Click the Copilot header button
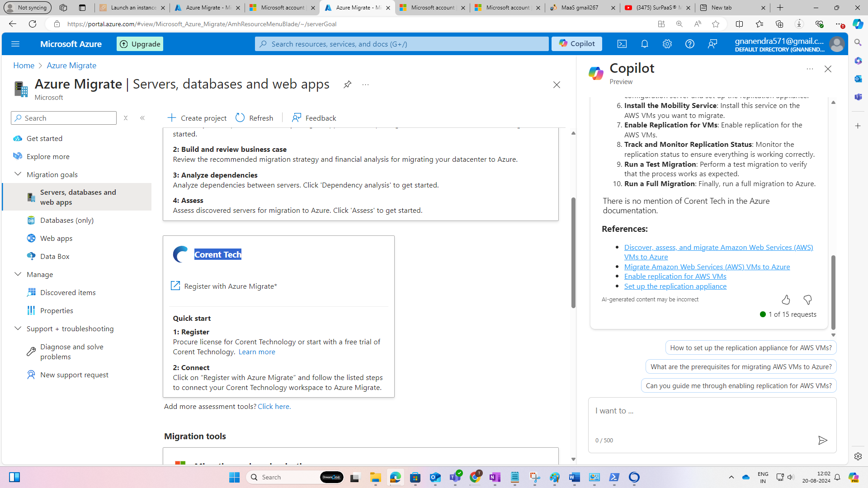Screen dimensions: 868x488 point(576,44)
